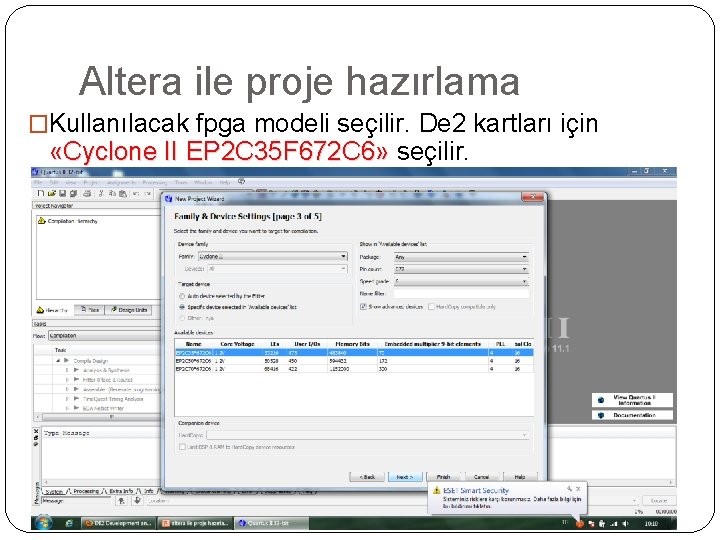Click the Print toolbar icon

[x=87, y=193]
